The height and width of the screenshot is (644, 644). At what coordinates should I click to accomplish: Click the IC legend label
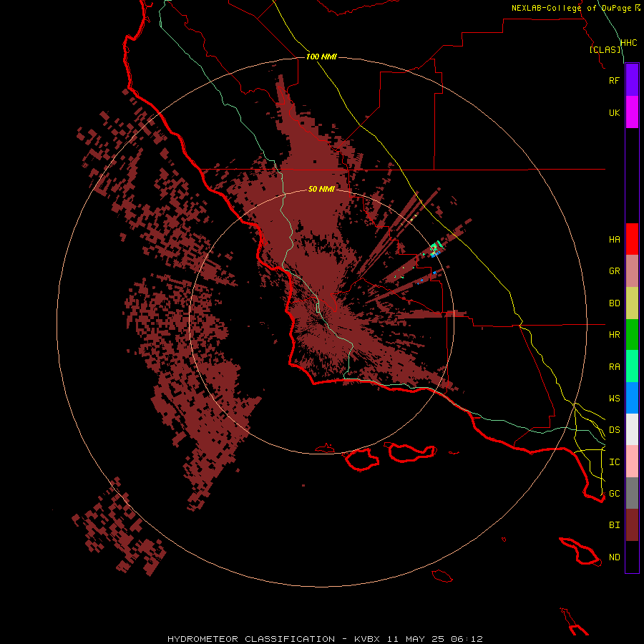(614, 462)
